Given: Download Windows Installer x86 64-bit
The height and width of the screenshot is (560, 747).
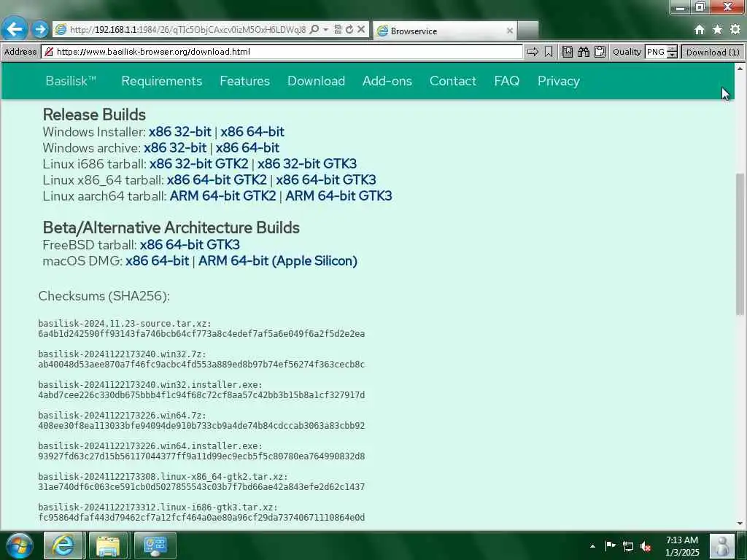Looking at the screenshot, I should pos(252,132).
